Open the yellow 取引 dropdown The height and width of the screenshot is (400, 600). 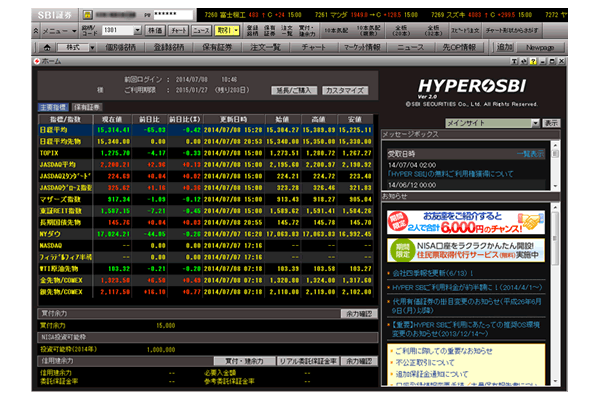tap(227, 30)
